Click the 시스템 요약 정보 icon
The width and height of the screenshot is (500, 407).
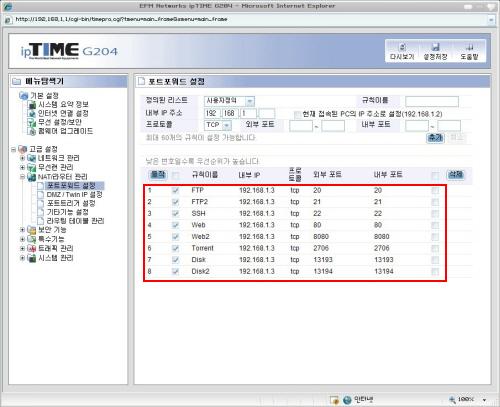31,105
